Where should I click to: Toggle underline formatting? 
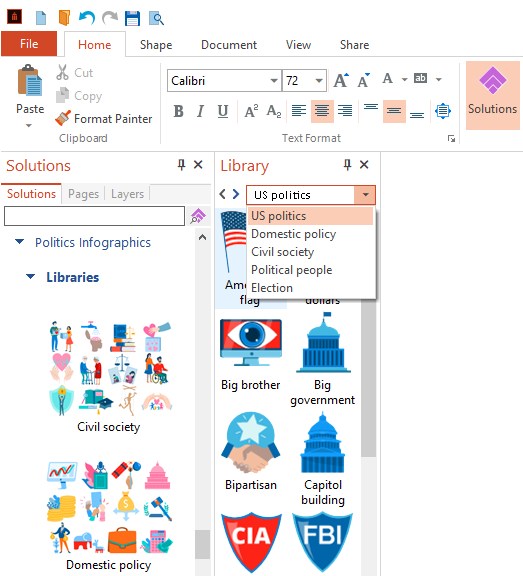coord(223,111)
